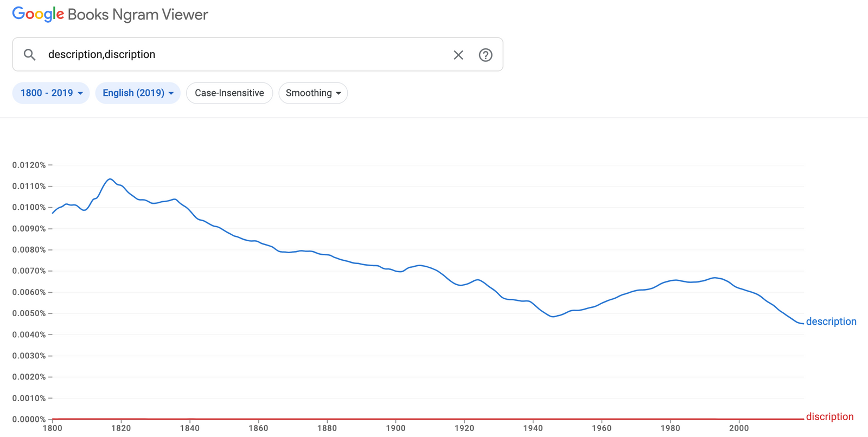868x437 pixels.
Task: Click the 2000 x-axis year label
Action: (739, 428)
